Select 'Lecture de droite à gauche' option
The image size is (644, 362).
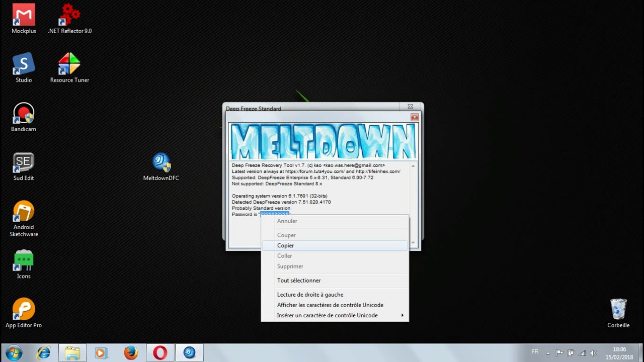(310, 294)
